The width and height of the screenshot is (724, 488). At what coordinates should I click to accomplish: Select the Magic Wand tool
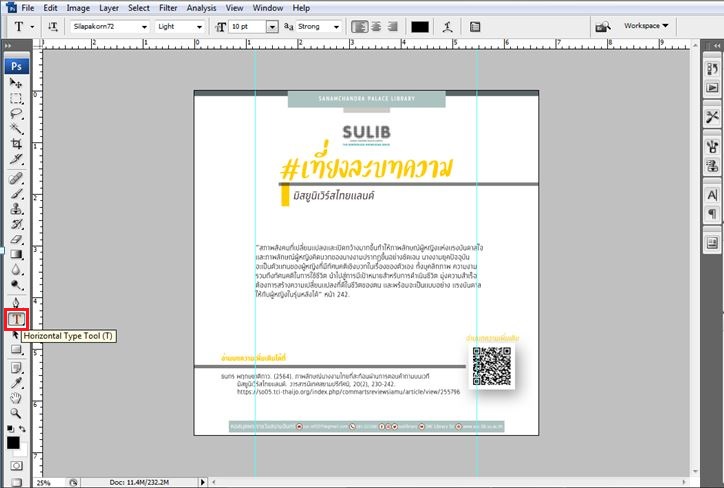pyautogui.click(x=16, y=129)
